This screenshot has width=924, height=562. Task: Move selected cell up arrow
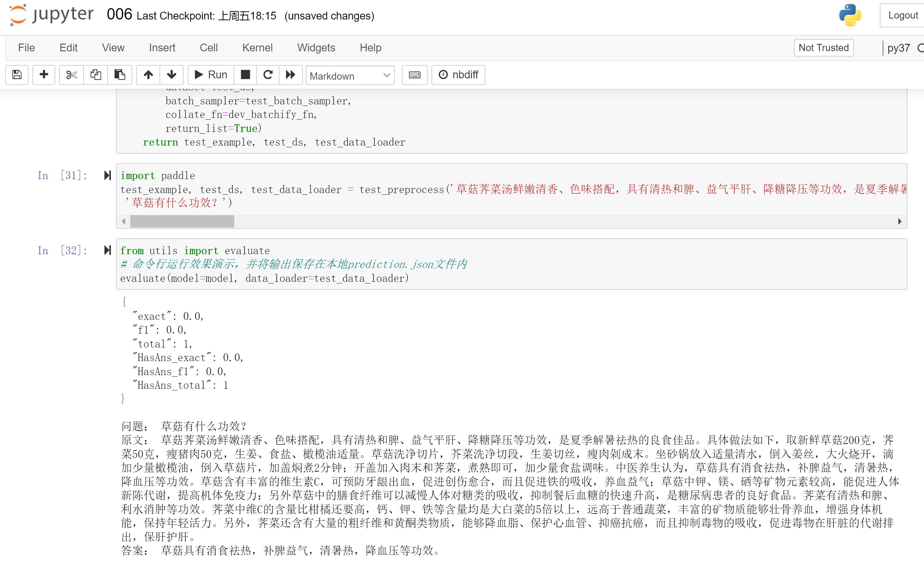148,75
